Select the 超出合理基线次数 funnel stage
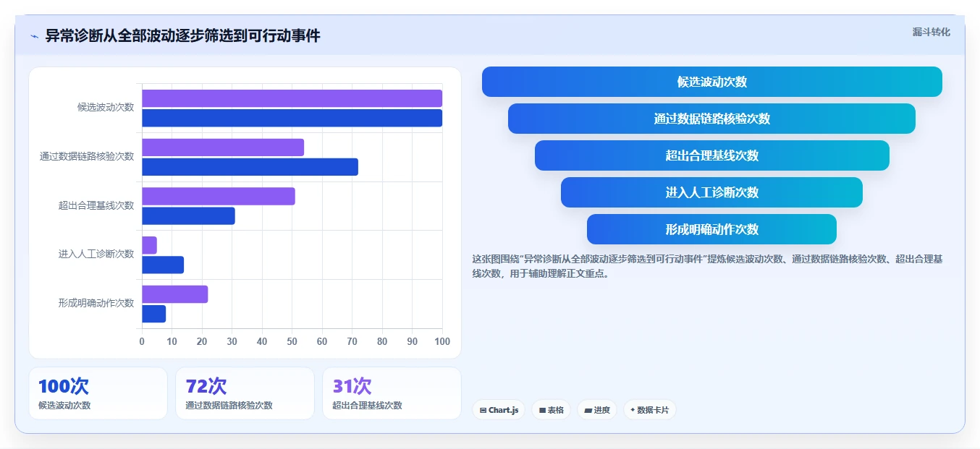 (712, 155)
